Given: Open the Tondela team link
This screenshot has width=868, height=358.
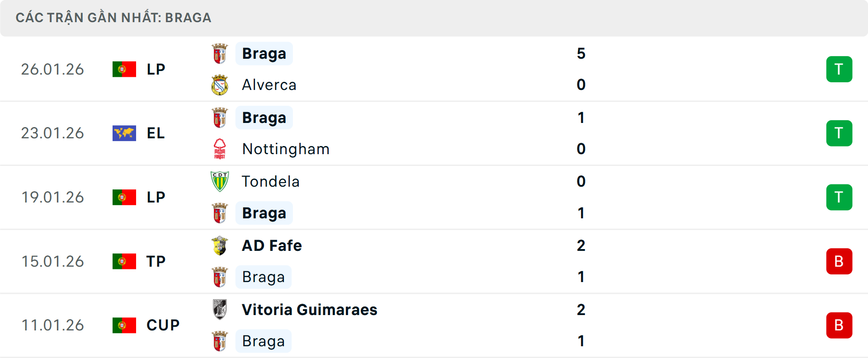Looking at the screenshot, I should (270, 181).
